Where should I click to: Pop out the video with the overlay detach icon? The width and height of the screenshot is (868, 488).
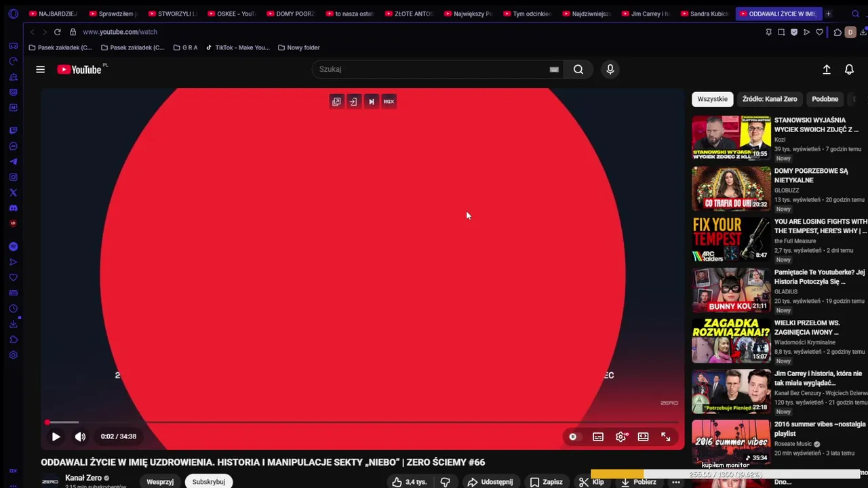click(x=336, y=102)
